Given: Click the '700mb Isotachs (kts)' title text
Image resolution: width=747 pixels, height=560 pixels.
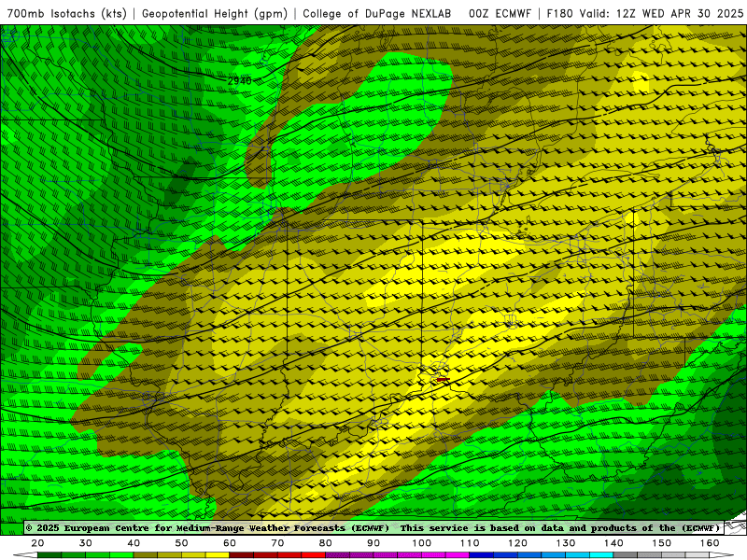Looking at the screenshot, I should tap(66, 13).
